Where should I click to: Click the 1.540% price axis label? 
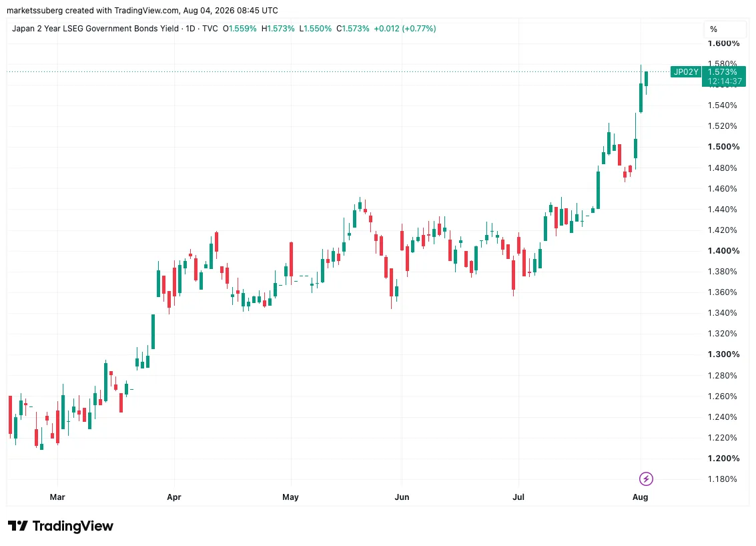pos(722,105)
